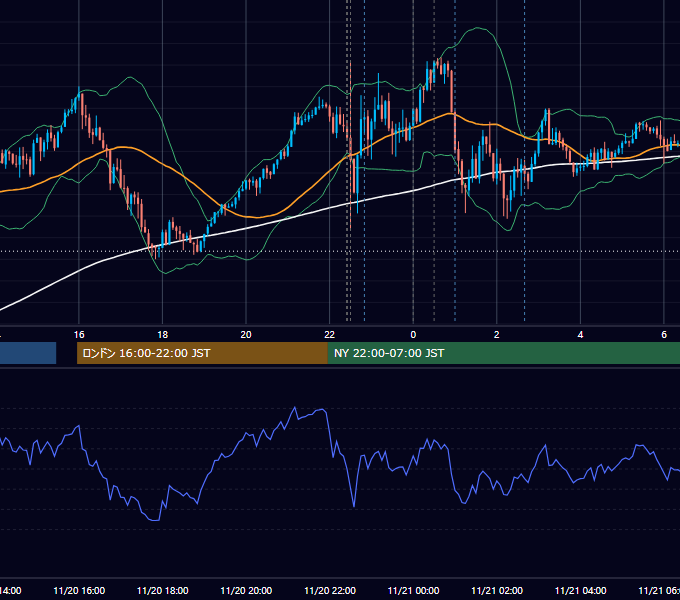Click the 18 hour label on upper axis
Viewport: 680px width, 600px height.
(x=163, y=335)
